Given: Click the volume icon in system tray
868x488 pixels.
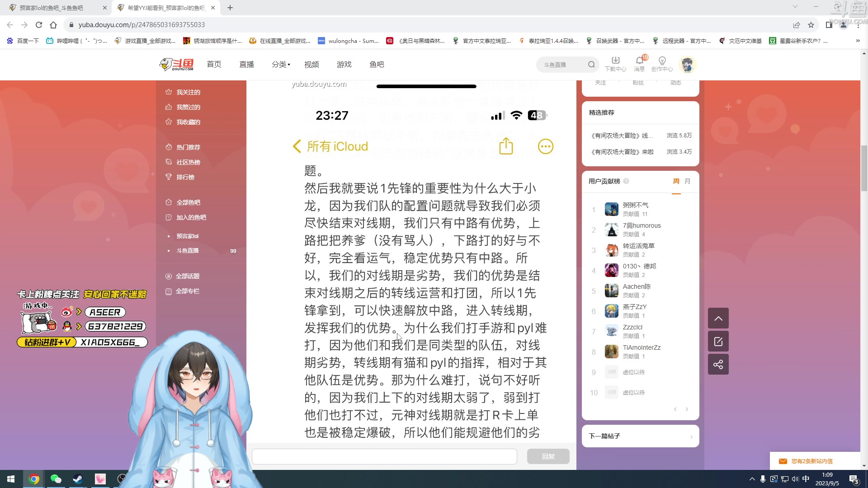Looking at the screenshot, I should coord(795,479).
